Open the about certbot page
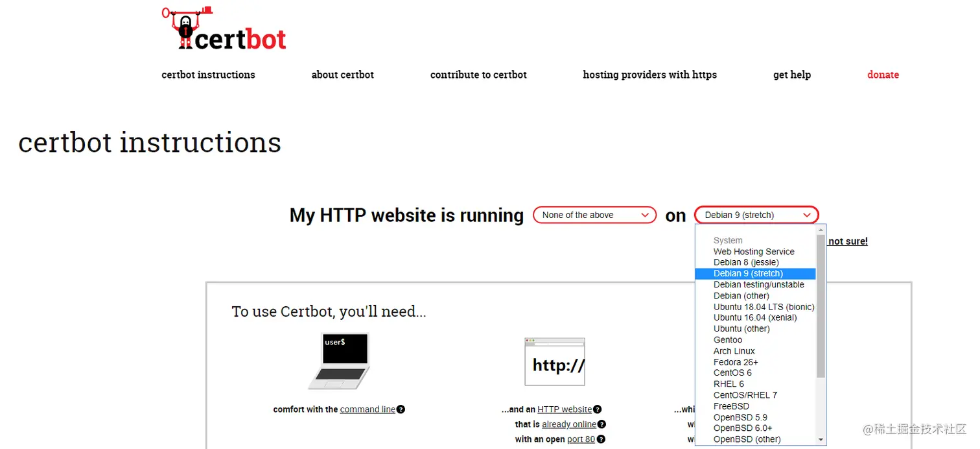The width and height of the screenshot is (980, 449). pos(342,75)
